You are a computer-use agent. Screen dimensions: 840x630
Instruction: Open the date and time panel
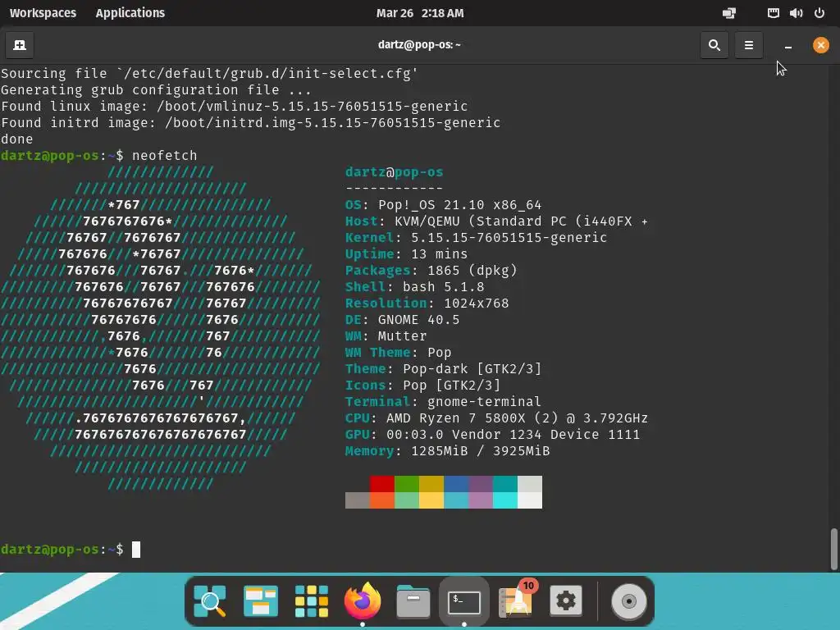click(x=420, y=13)
